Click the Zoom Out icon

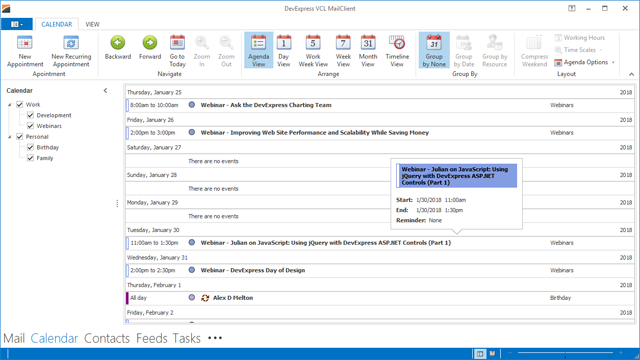[226, 42]
